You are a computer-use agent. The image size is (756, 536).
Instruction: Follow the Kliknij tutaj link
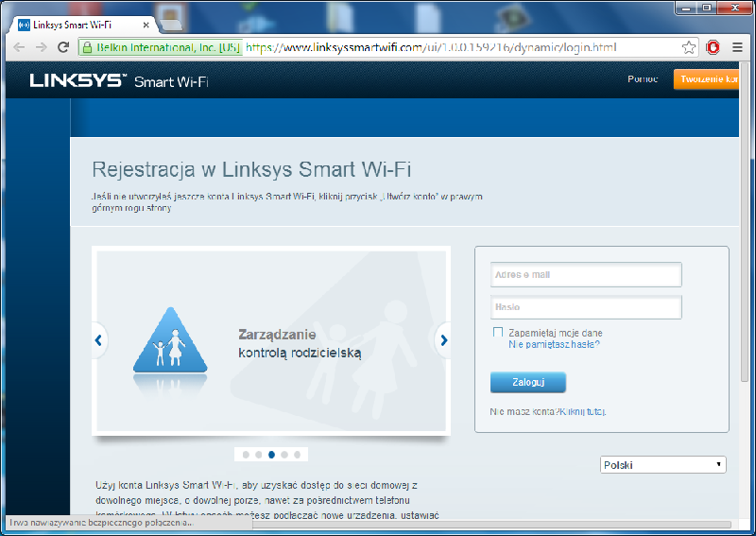[583, 411]
